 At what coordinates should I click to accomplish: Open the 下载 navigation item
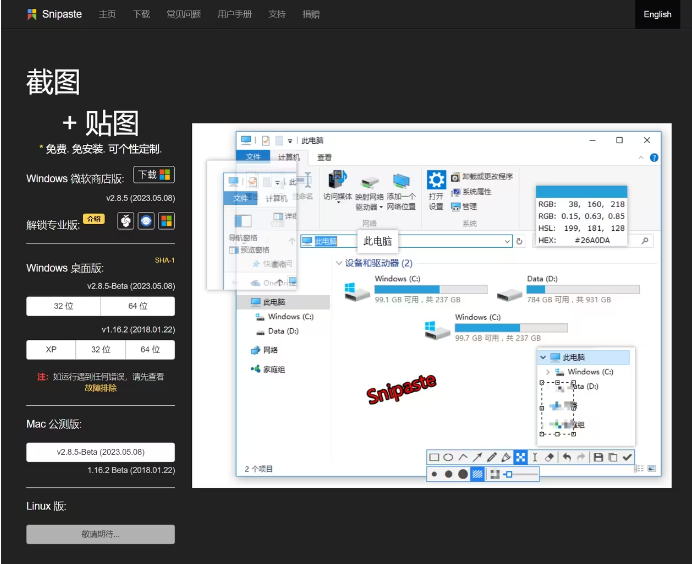(141, 14)
